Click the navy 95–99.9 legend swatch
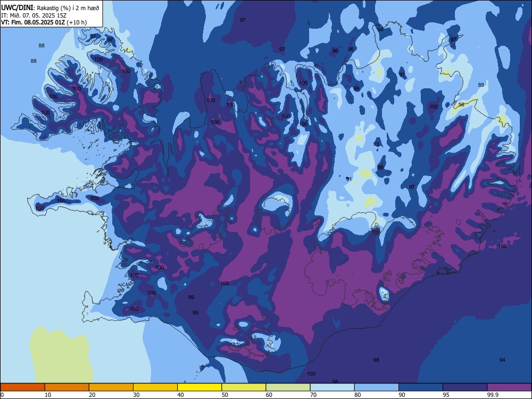Image resolution: width=532 pixels, height=399 pixels. click(x=465, y=387)
